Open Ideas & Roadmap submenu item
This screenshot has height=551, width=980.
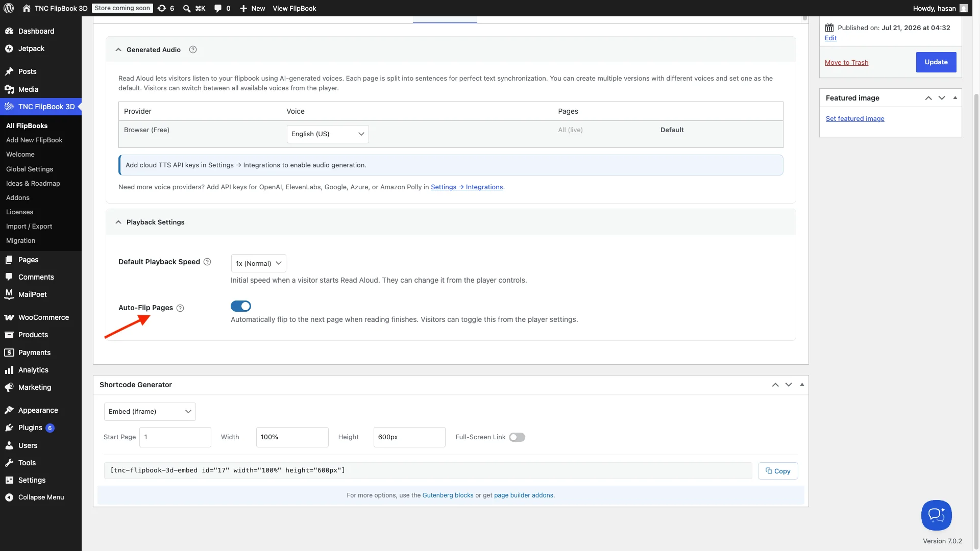[33, 183]
